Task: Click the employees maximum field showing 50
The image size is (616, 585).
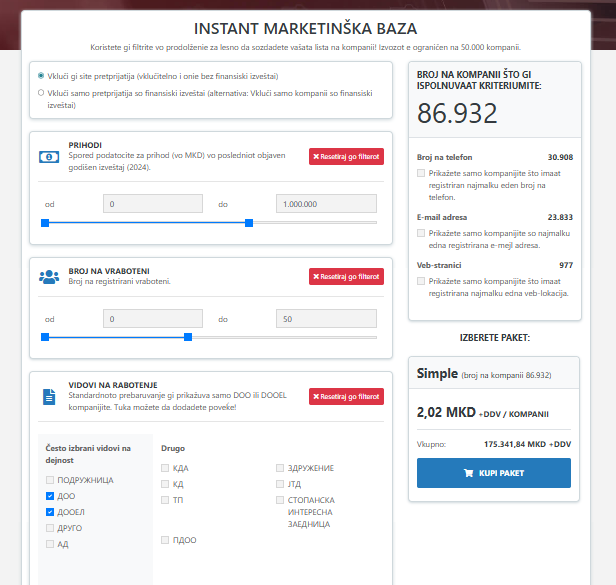Action: pos(325,319)
